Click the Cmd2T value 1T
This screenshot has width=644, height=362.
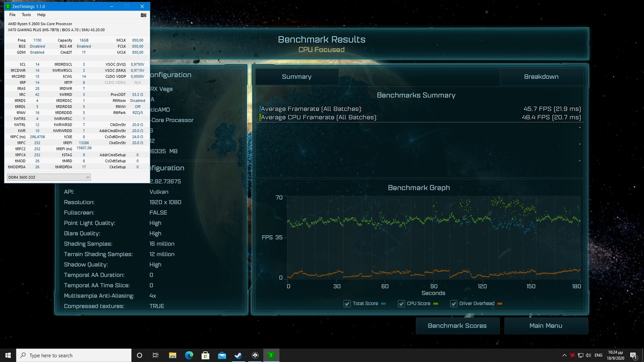(84, 52)
